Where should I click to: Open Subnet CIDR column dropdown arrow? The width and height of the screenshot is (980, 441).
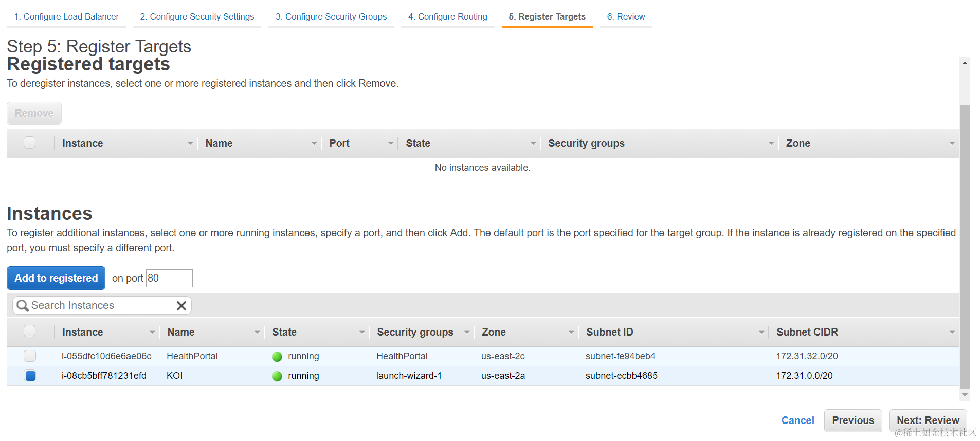point(952,333)
